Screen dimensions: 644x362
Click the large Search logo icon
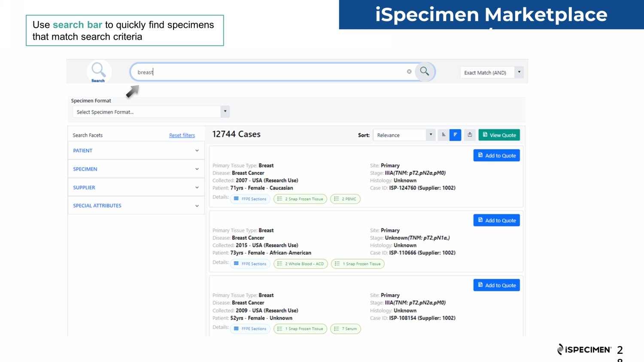tap(98, 71)
